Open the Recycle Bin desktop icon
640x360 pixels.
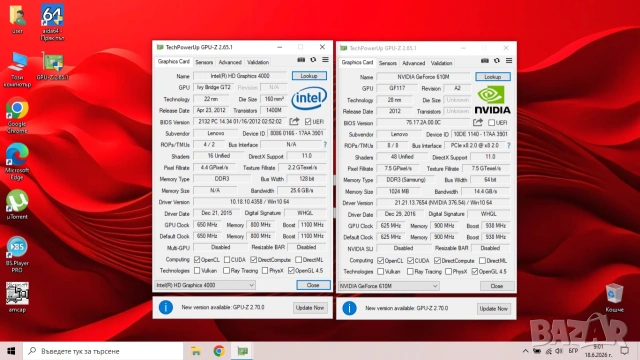[614, 298]
